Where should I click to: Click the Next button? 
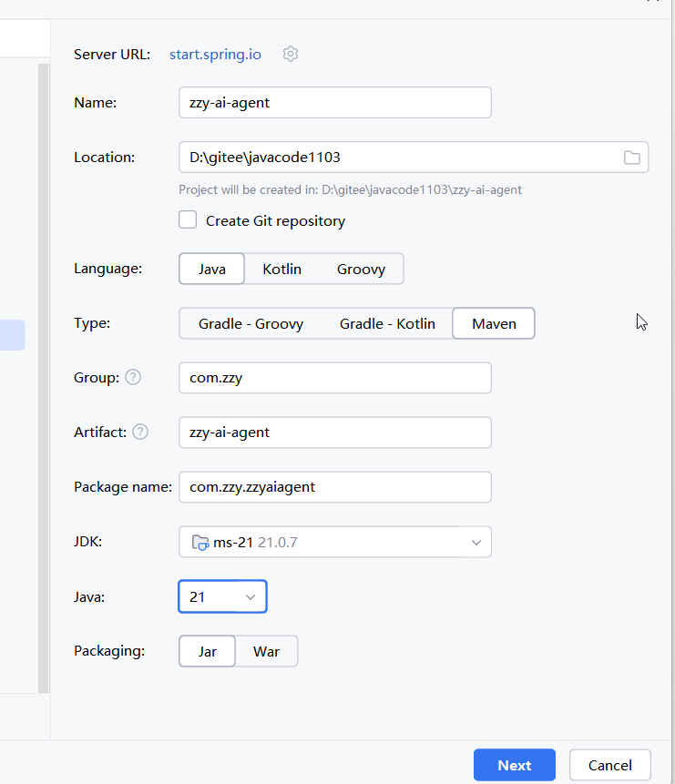point(515,765)
